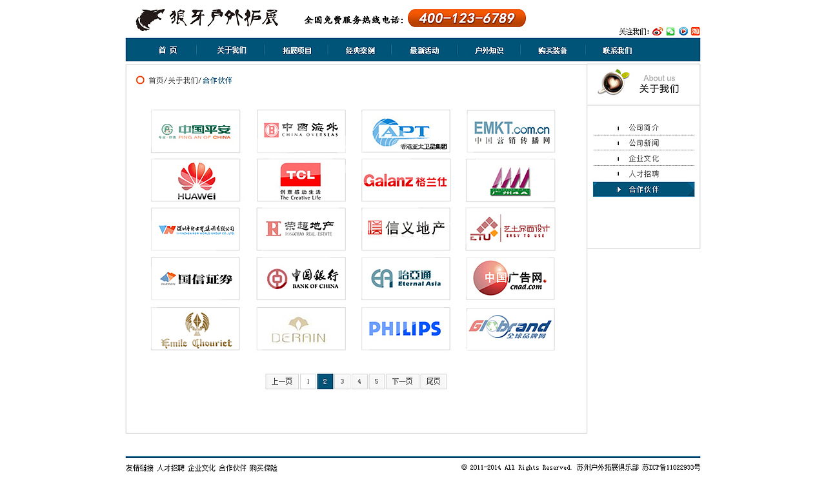The width and height of the screenshot is (826, 504).
Task: Click the current page 2 button
Action: pos(325,381)
